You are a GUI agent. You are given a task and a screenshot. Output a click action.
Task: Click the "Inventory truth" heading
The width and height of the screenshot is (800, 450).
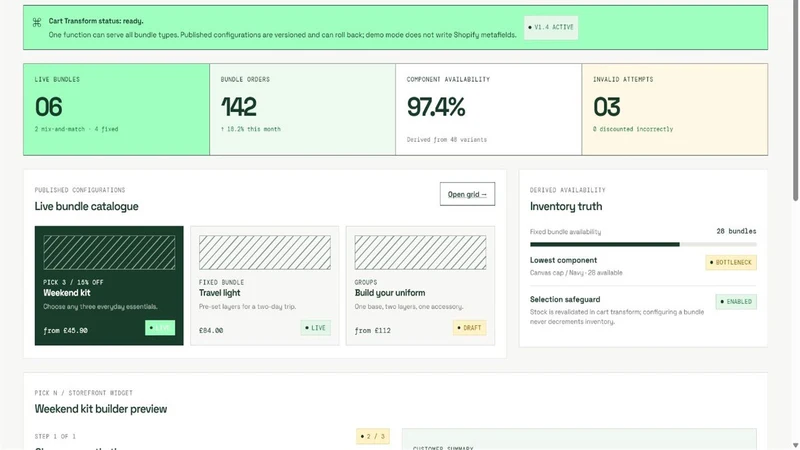566,206
